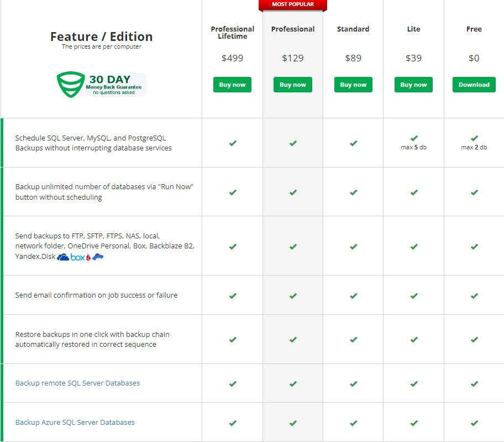504x442 pixels.
Task: Download the Free edition
Action: (x=474, y=85)
